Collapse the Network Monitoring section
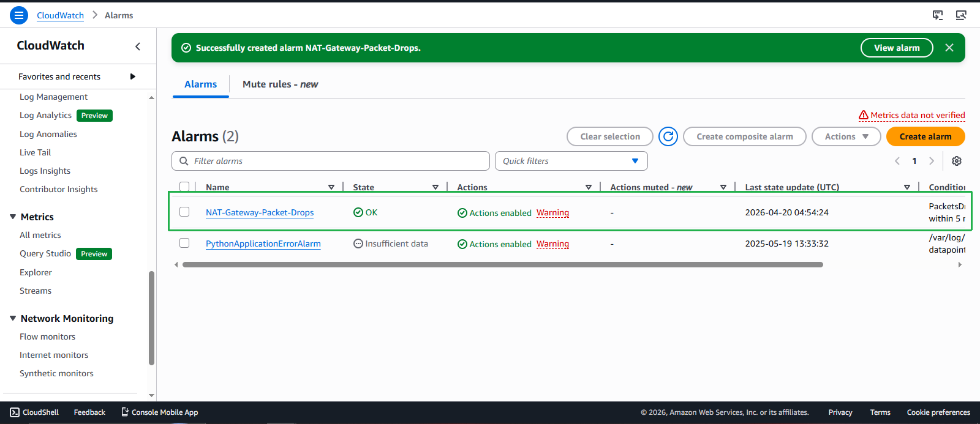Image resolution: width=980 pixels, height=424 pixels. (x=13, y=318)
